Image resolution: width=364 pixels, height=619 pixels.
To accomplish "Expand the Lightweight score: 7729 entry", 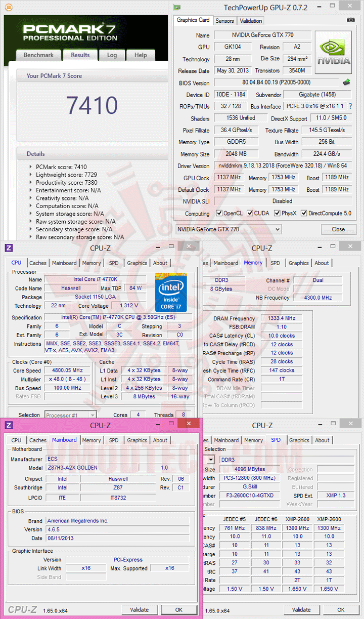I will pos(31,175).
